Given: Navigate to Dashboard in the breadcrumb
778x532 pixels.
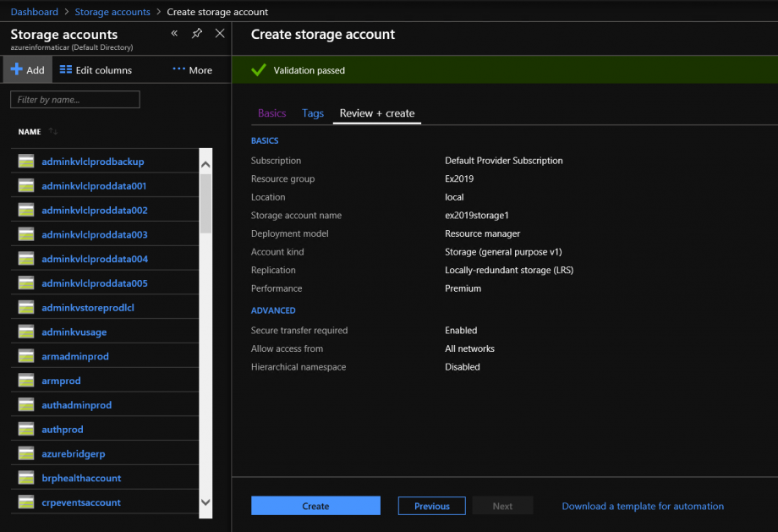Looking at the screenshot, I should tap(34, 12).
